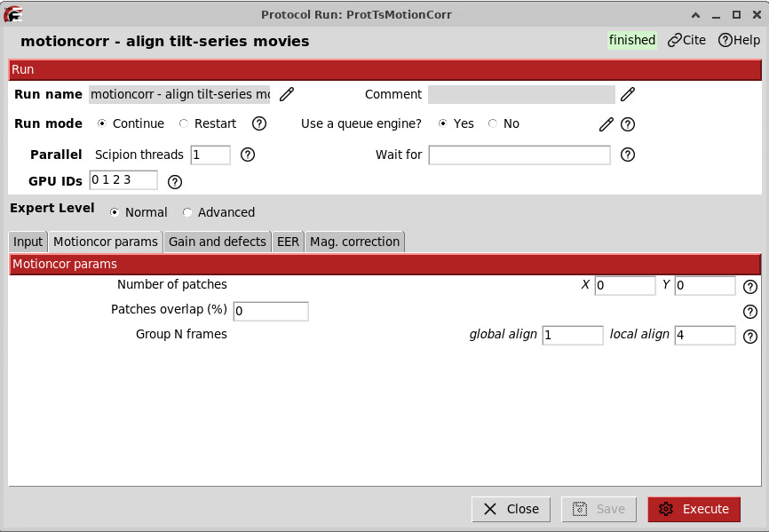Focus the Patches overlap (%) field

[x=271, y=312]
